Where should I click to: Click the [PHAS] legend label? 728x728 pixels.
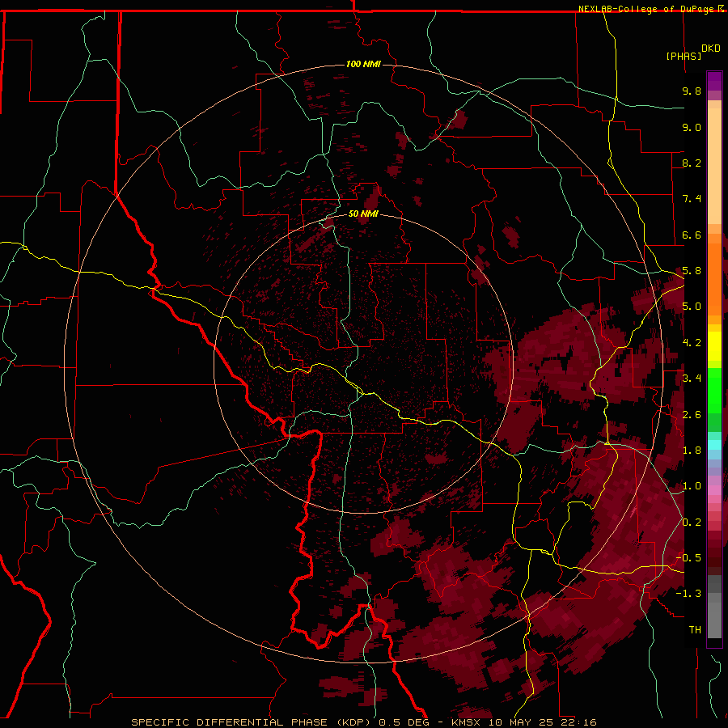(x=684, y=56)
